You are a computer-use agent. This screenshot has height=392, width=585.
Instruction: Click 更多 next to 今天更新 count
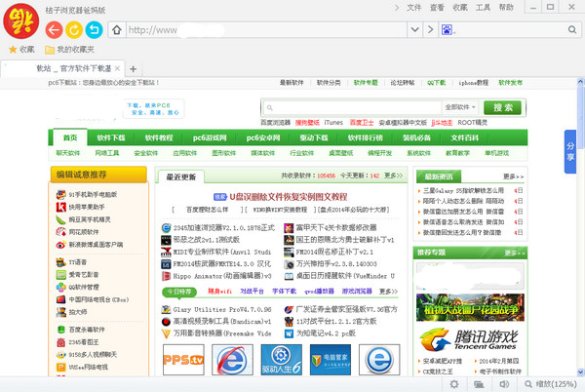tap(393, 176)
